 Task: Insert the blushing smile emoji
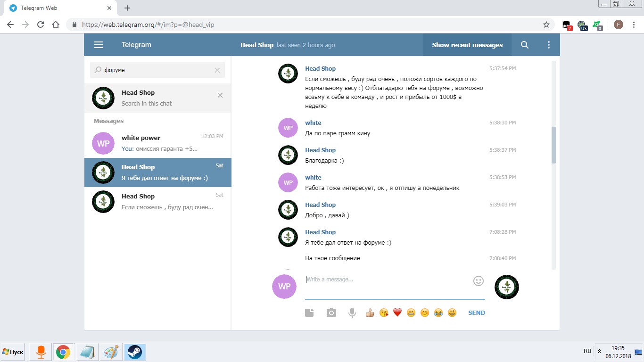coord(424,313)
